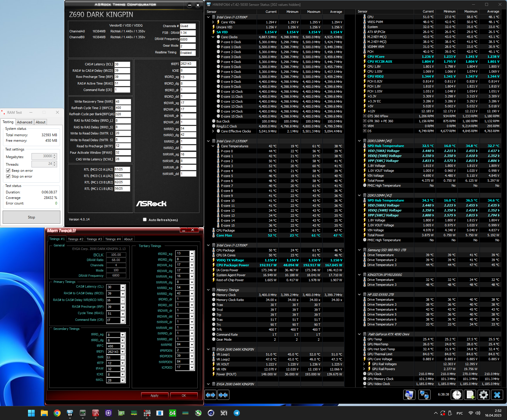Expand Core Effective Clocks row

pos(213,131)
